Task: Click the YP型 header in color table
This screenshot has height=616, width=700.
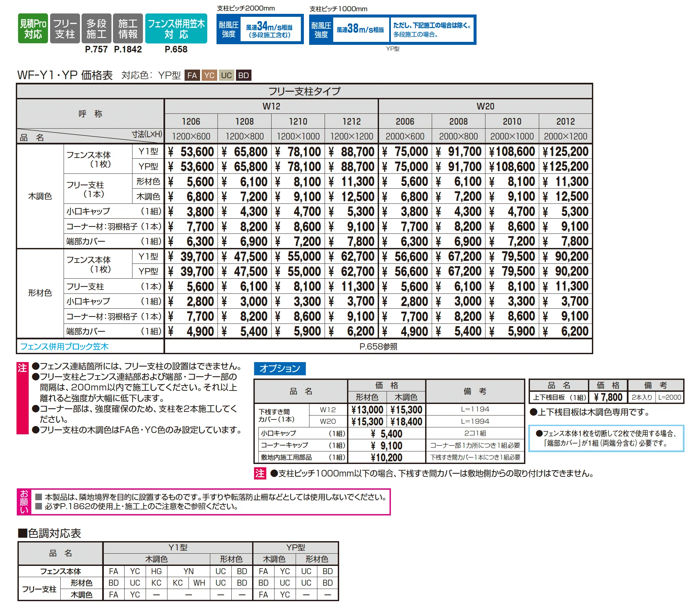Action: [x=295, y=547]
